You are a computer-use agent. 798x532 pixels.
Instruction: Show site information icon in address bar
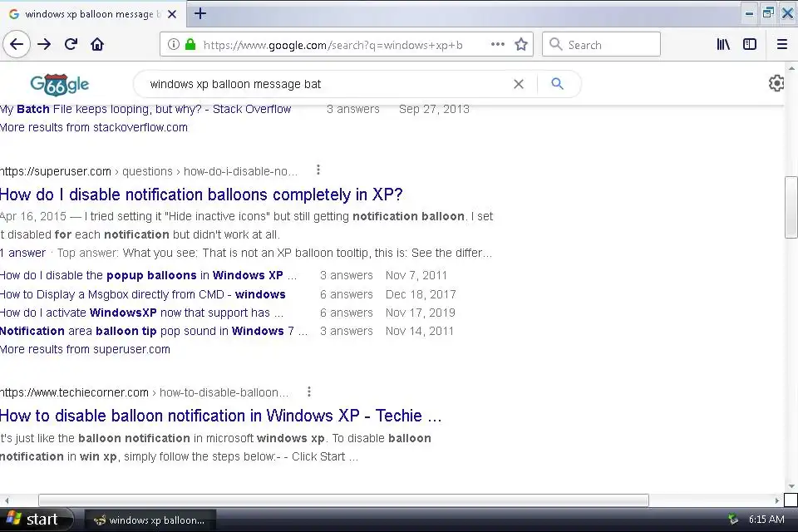pos(174,44)
